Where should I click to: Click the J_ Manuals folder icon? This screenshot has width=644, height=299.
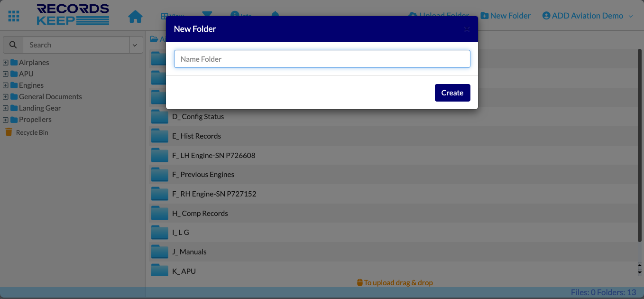160,252
